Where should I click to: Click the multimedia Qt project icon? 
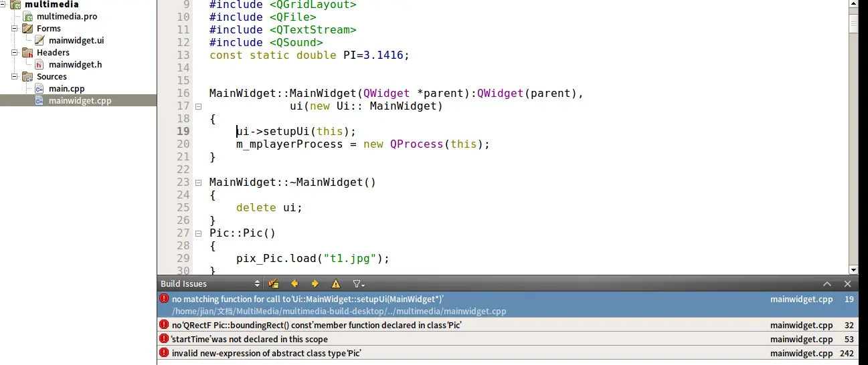16,5
